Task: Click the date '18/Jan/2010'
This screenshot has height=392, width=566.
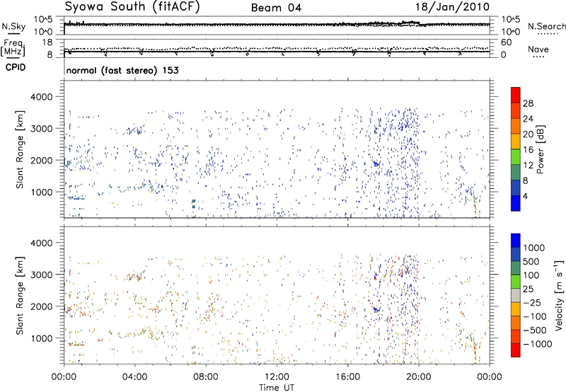Action: point(452,7)
